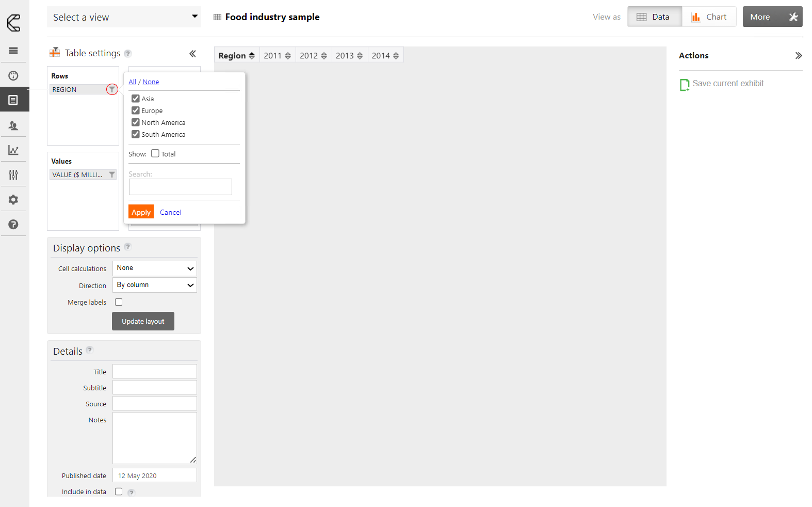Open the settings gear in sidebar
Viewport: 812px width, 507px height.
pyautogui.click(x=13, y=200)
